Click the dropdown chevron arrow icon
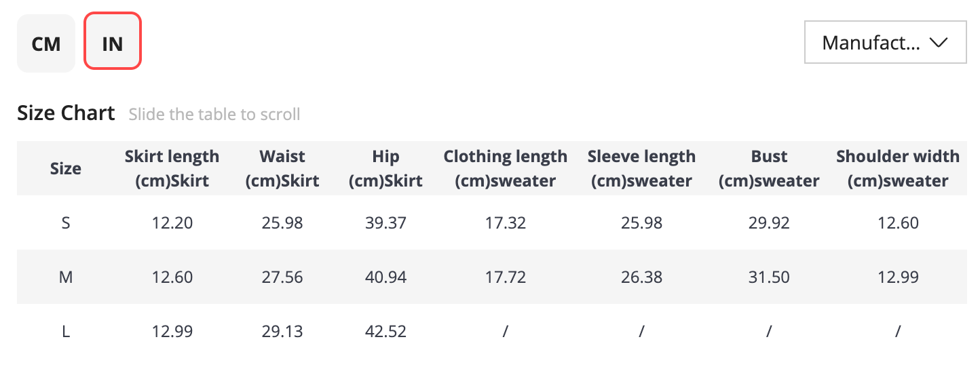980x369 pixels. click(939, 43)
